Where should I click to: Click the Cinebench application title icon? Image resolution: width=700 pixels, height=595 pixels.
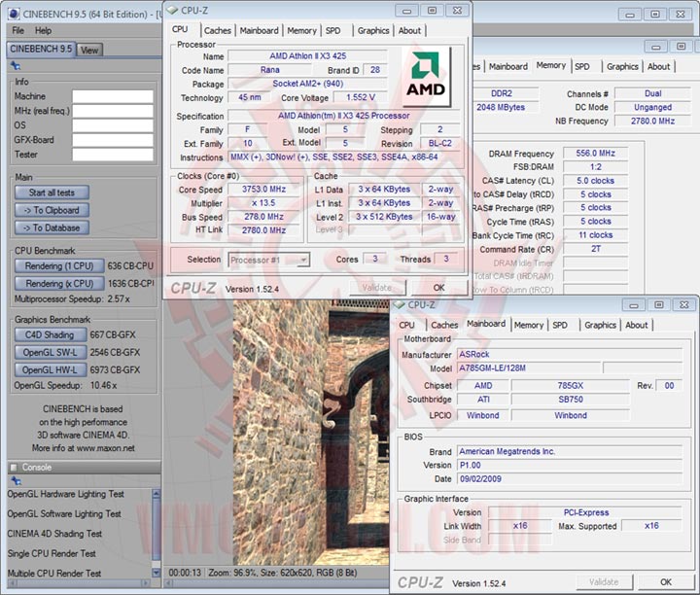pyautogui.click(x=14, y=14)
